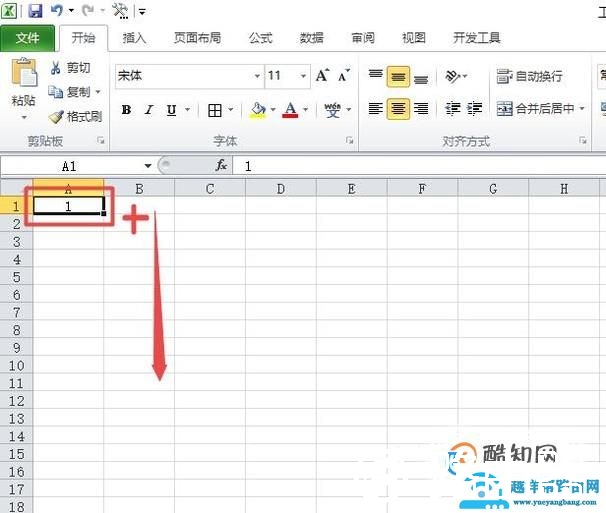Expand the Undo history dropdown arrow
This screenshot has height=513, width=606.
pos(71,10)
